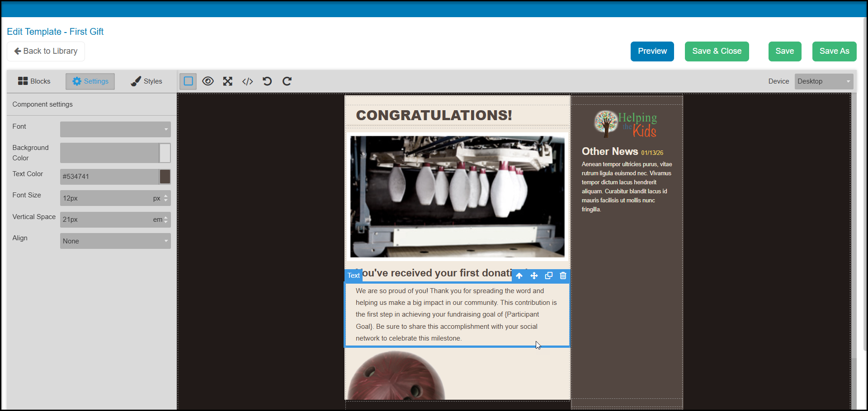The width and height of the screenshot is (868, 411).
Task: Click the 'received your first donation' heading
Action: 437,273
